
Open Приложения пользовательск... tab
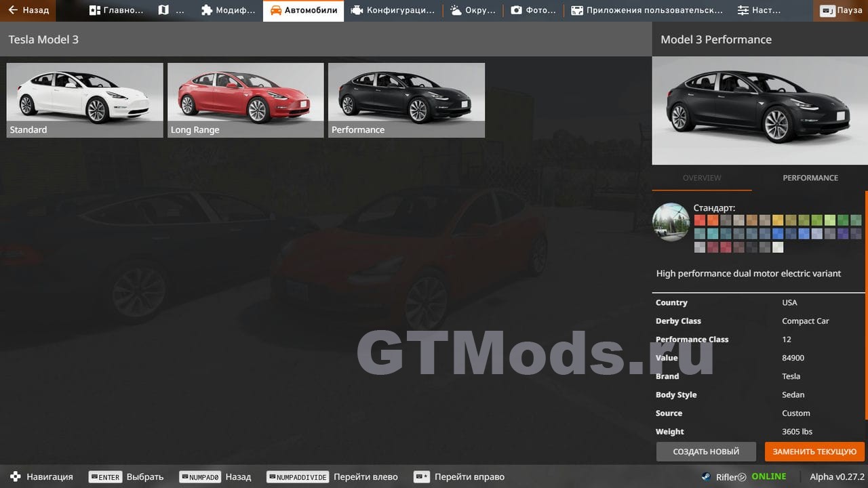point(646,10)
